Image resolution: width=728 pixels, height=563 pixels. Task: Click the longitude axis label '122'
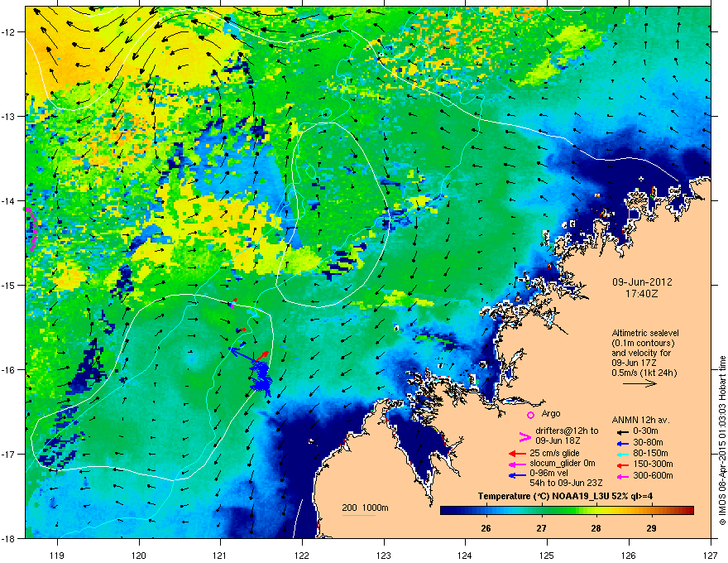click(302, 555)
